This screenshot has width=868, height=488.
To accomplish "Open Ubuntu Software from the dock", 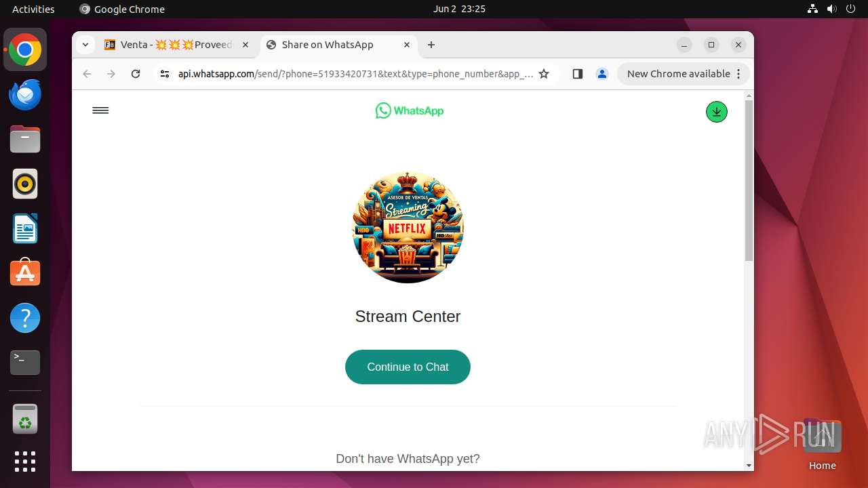I will click(x=25, y=273).
